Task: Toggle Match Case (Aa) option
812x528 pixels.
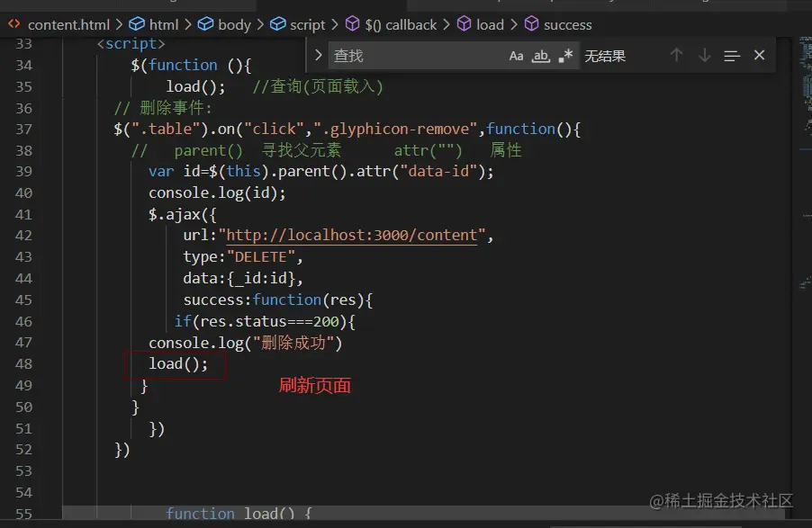Action: coord(516,56)
